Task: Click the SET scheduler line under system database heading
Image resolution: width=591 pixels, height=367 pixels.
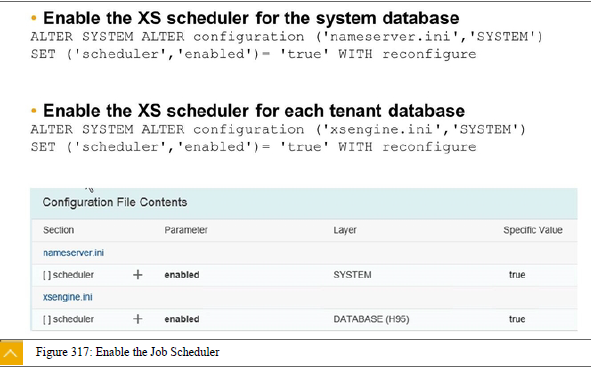Action: (x=253, y=54)
